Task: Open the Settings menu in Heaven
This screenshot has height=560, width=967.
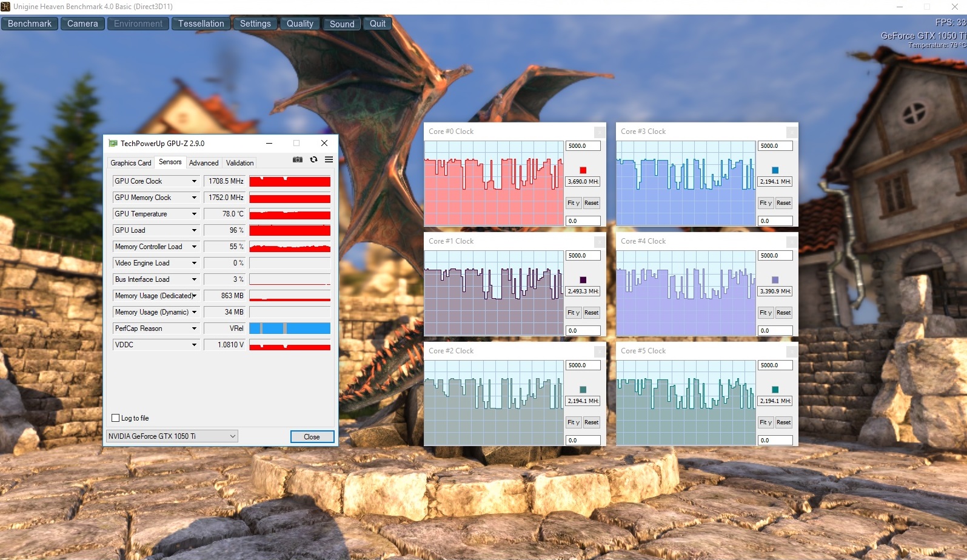Action: (255, 24)
